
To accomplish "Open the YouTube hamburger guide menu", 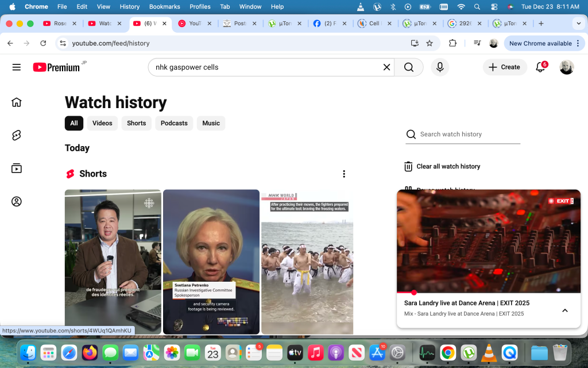I will coord(16,67).
